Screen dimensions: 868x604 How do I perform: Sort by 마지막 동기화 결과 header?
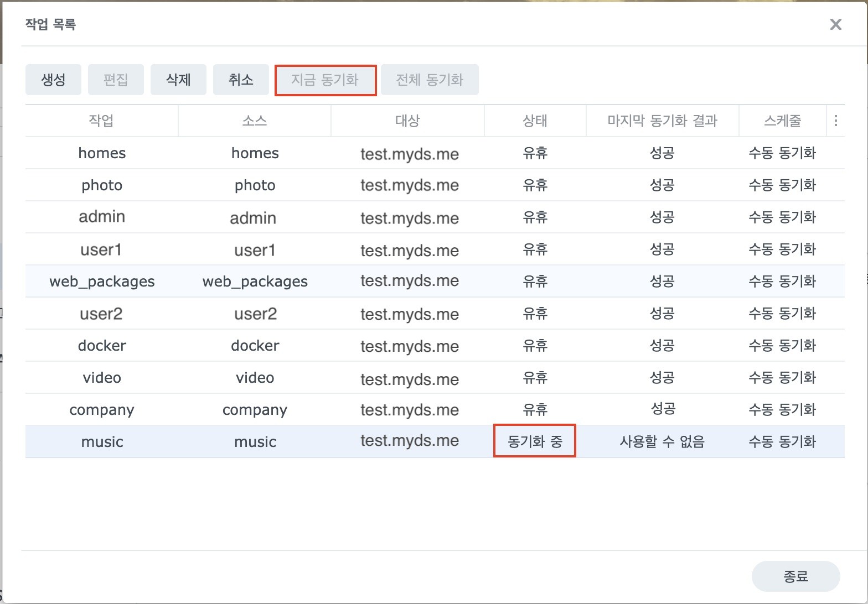tap(662, 121)
